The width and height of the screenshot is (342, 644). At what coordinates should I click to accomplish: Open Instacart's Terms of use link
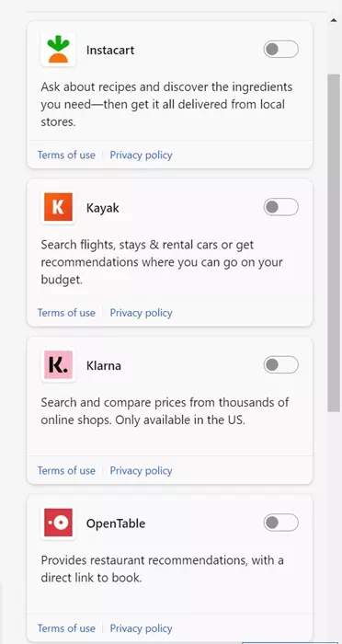66,155
